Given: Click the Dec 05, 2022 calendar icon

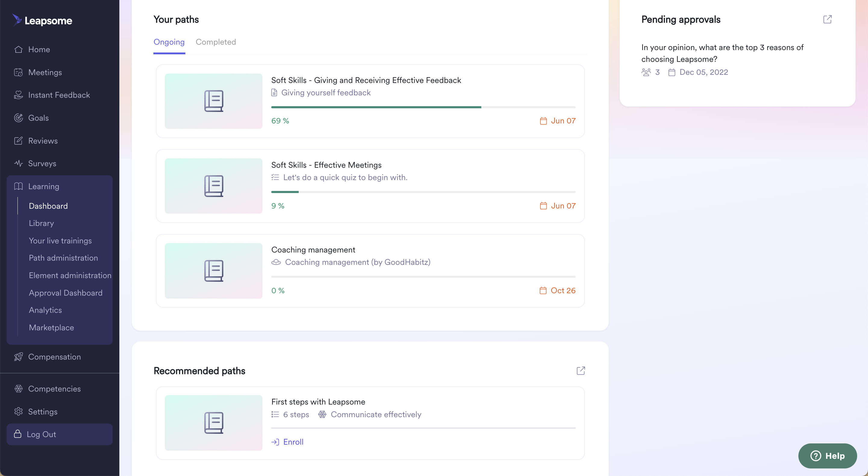Looking at the screenshot, I should point(672,72).
